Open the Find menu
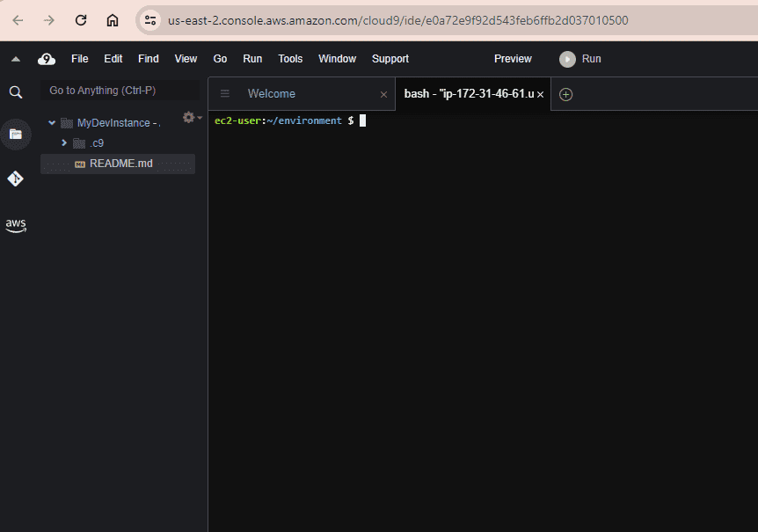 click(149, 59)
